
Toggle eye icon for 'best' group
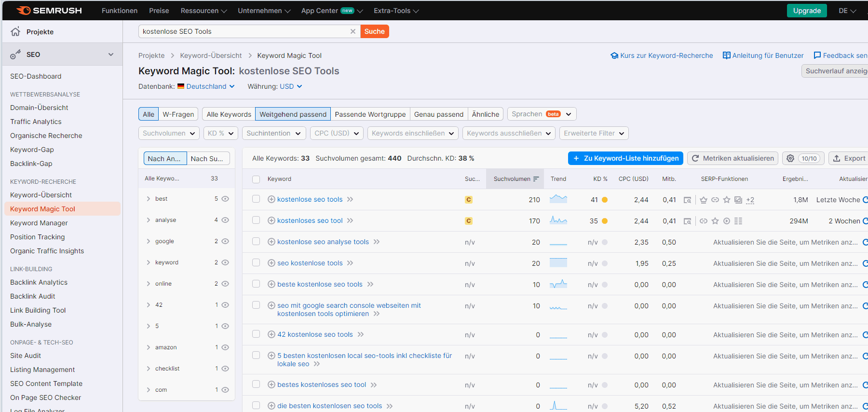(x=225, y=199)
